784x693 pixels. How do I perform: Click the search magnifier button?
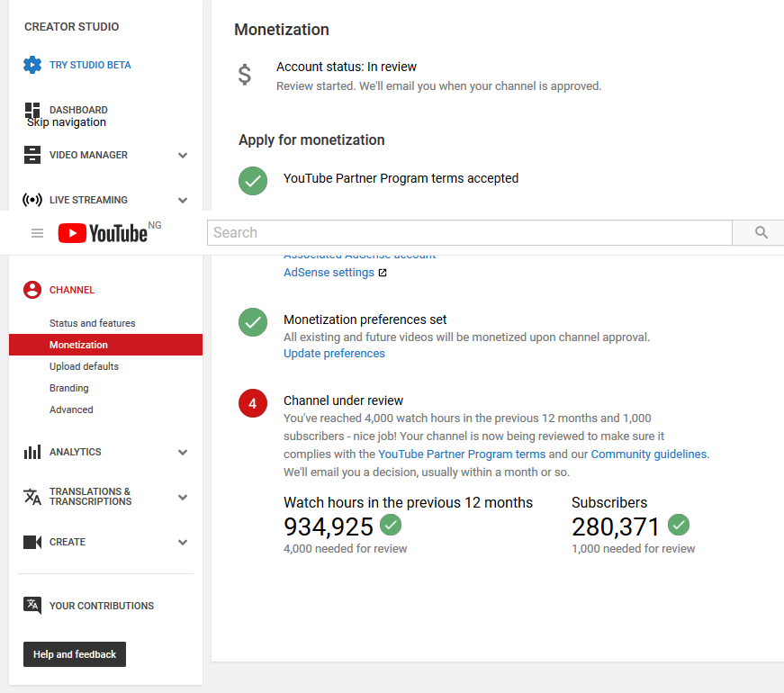click(x=761, y=232)
